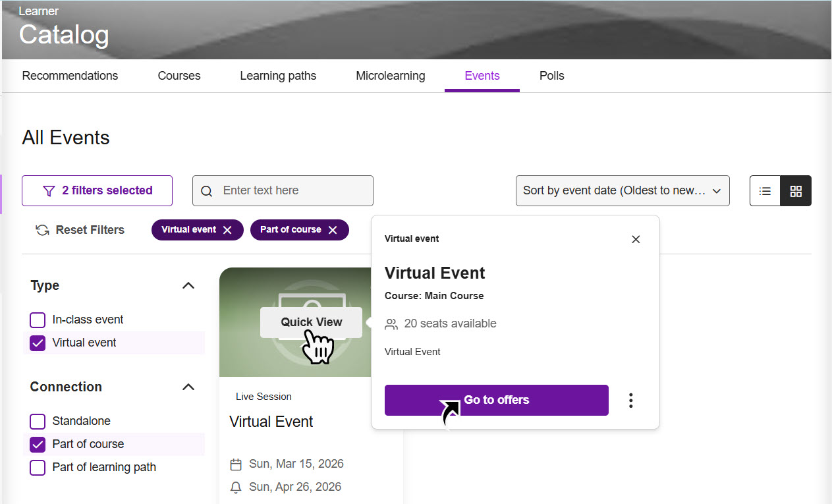Open the sort by event date dropdown

[x=622, y=190]
